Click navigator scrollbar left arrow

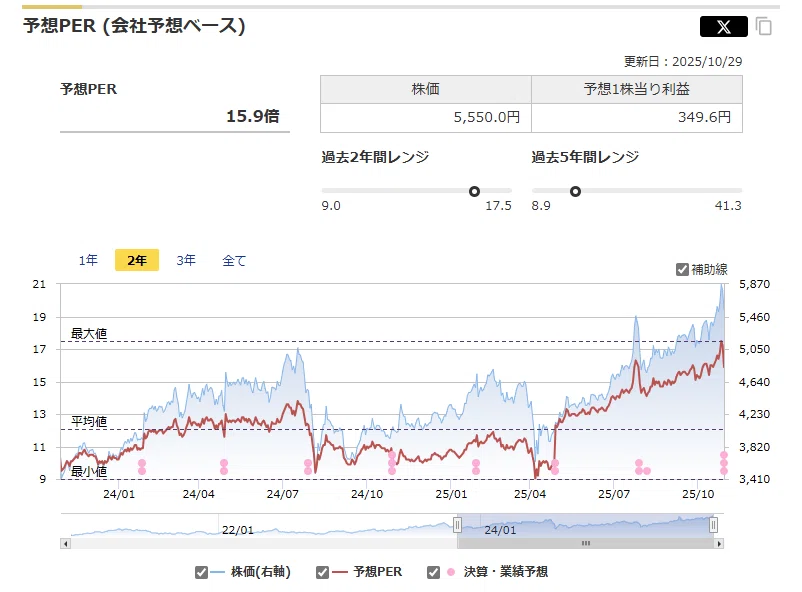click(65, 543)
